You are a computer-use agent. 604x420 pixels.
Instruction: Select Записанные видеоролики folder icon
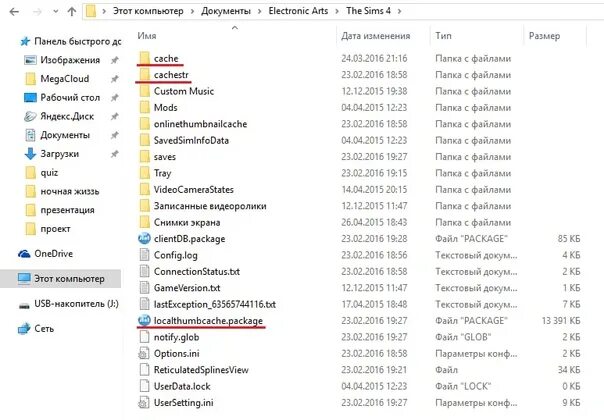[x=144, y=206]
